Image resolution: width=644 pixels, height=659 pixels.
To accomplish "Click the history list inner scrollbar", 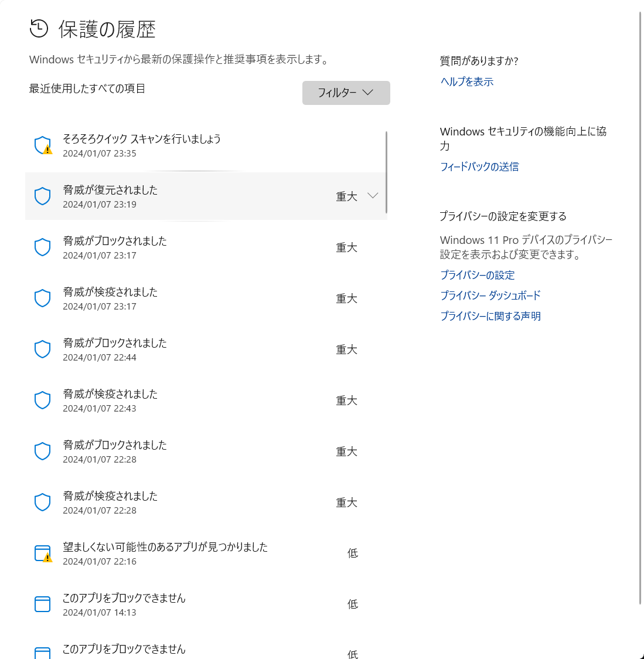I will [x=386, y=172].
